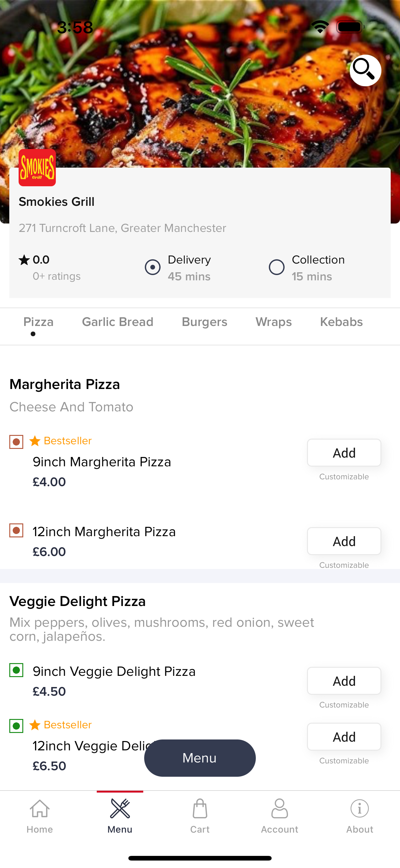Add 9inch Veggie Delight Pizza
400x868 pixels.
click(344, 681)
